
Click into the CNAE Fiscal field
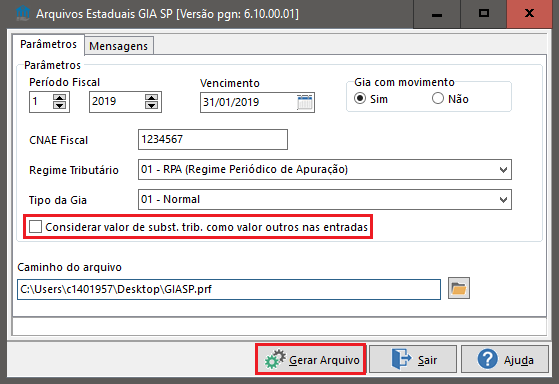[213, 139]
